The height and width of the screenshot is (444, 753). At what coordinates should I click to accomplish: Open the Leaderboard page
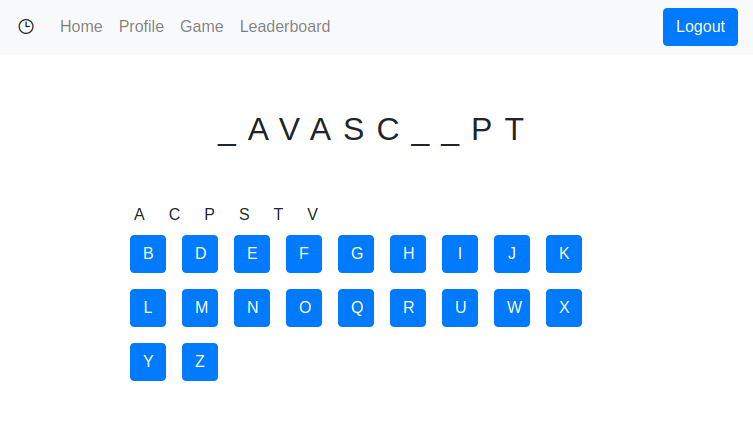(x=285, y=27)
